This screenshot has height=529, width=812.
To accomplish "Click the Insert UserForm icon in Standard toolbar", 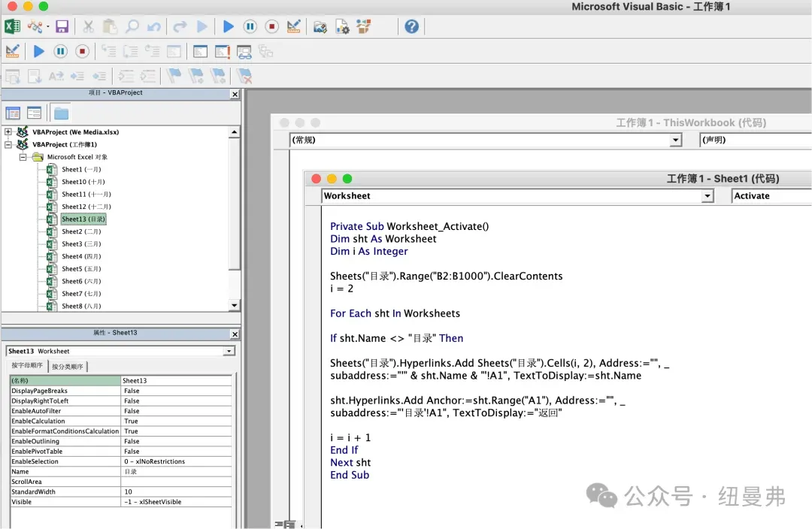I will pyautogui.click(x=35, y=26).
